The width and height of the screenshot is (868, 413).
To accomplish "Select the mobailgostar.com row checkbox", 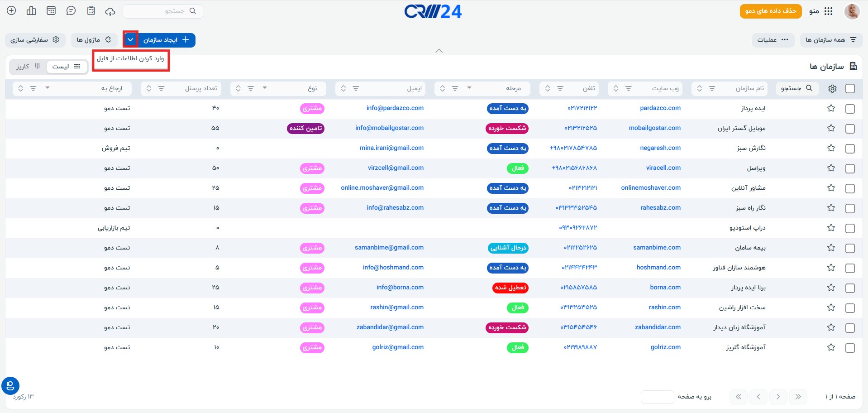I will (x=850, y=129).
